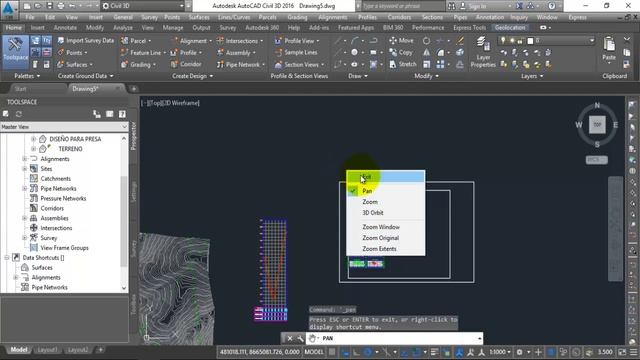This screenshot has width=640, height=360.
Task: Expand the Alignments tree node
Action: click(x=24, y=159)
